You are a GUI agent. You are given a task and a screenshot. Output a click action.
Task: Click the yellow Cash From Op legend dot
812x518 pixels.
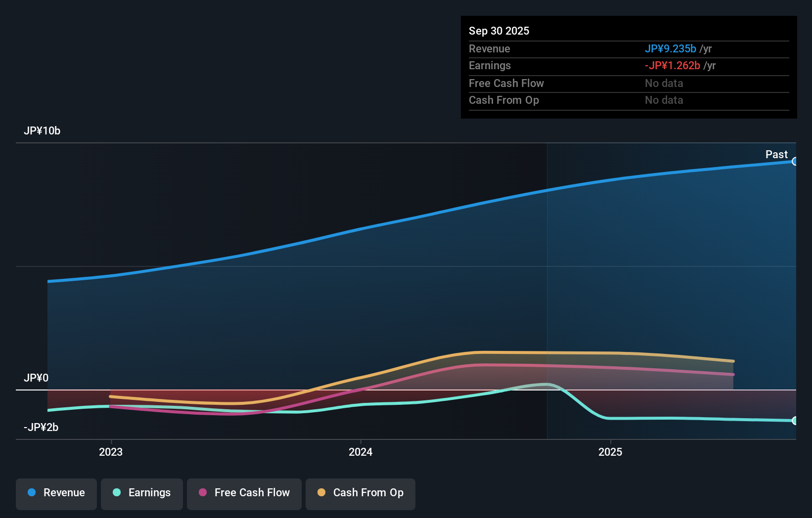click(321, 493)
